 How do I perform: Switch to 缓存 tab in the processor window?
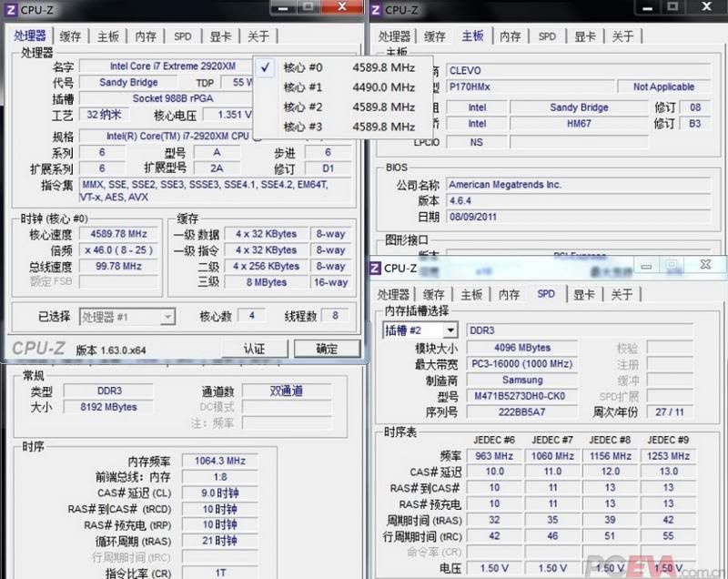coord(71,36)
